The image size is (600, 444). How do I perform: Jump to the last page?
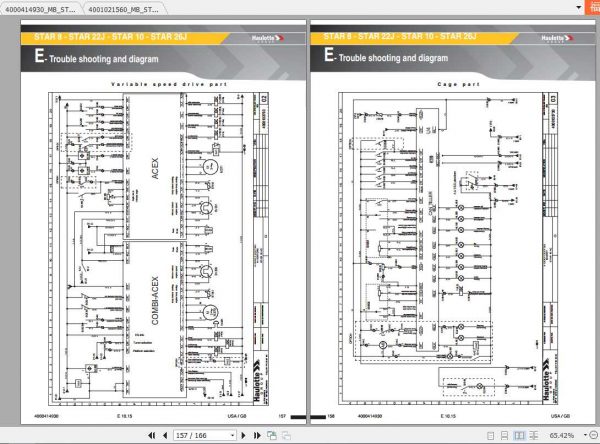(257, 435)
